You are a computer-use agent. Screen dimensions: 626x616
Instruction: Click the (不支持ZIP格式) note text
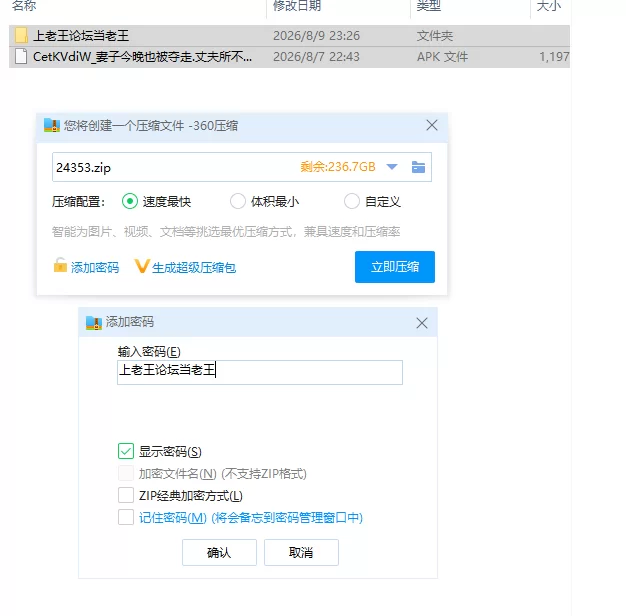tap(264, 474)
